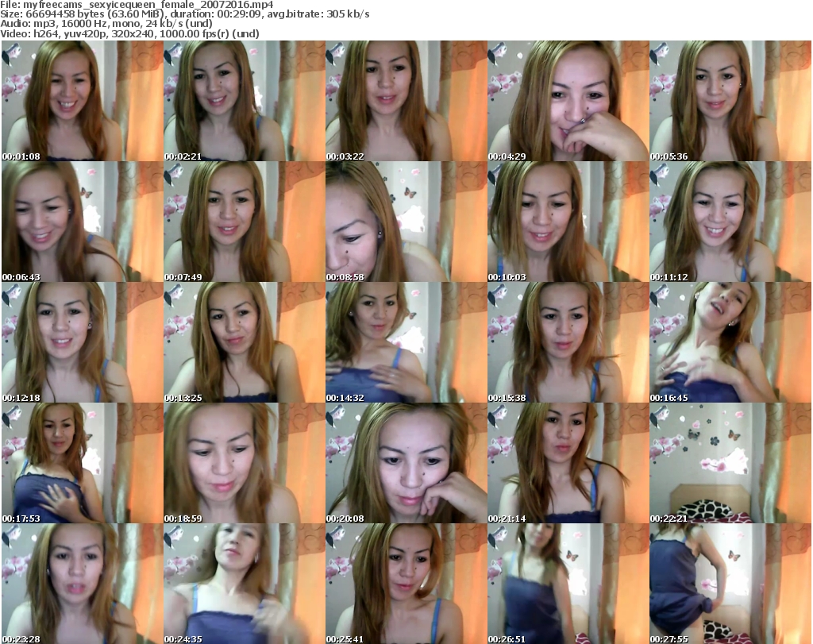Select the frame stamped 00:02:21
Screen dimensions: 813x644
pos(245,101)
